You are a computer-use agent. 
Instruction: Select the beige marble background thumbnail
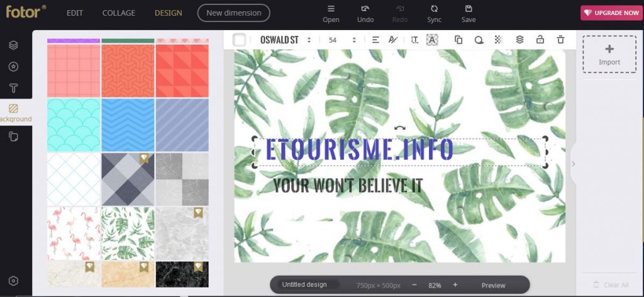click(128, 274)
